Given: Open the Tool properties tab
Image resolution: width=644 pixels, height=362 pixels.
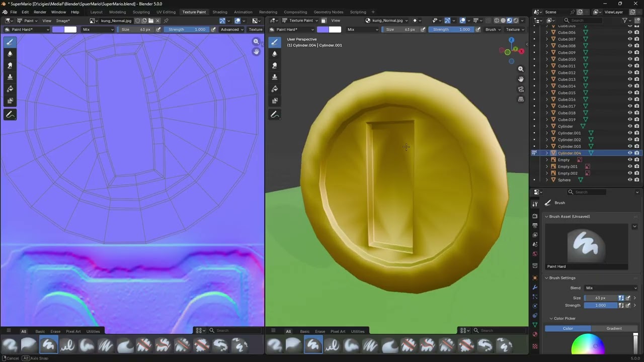Looking at the screenshot, I should click(x=535, y=204).
